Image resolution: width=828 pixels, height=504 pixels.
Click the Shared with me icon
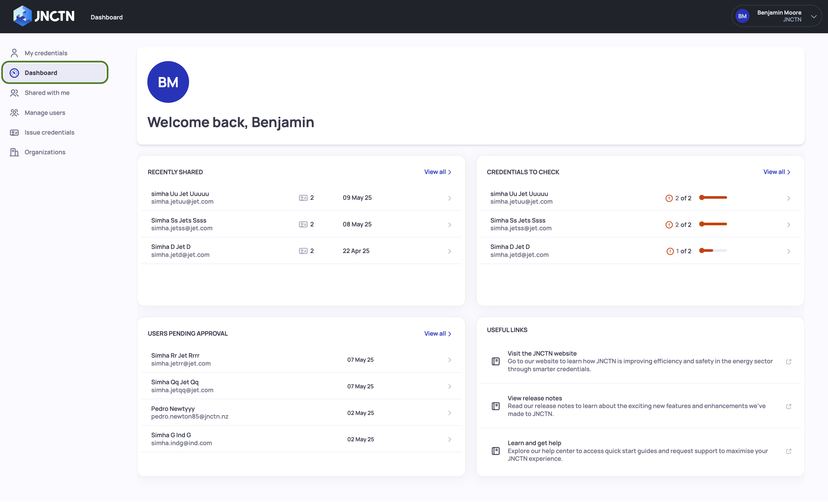click(x=14, y=93)
